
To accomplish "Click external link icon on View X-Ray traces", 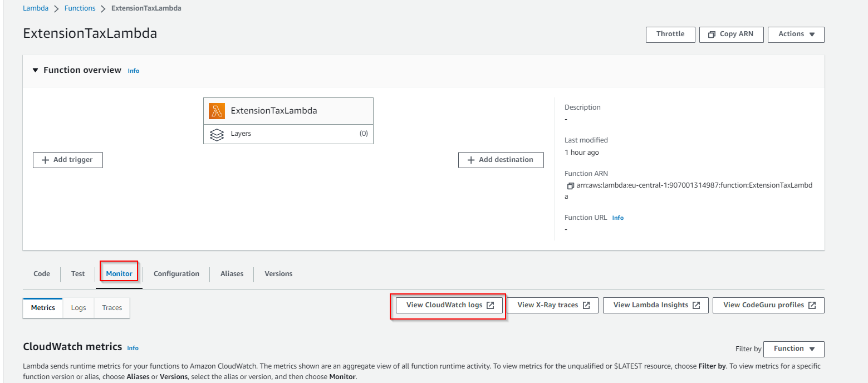I will click(586, 305).
